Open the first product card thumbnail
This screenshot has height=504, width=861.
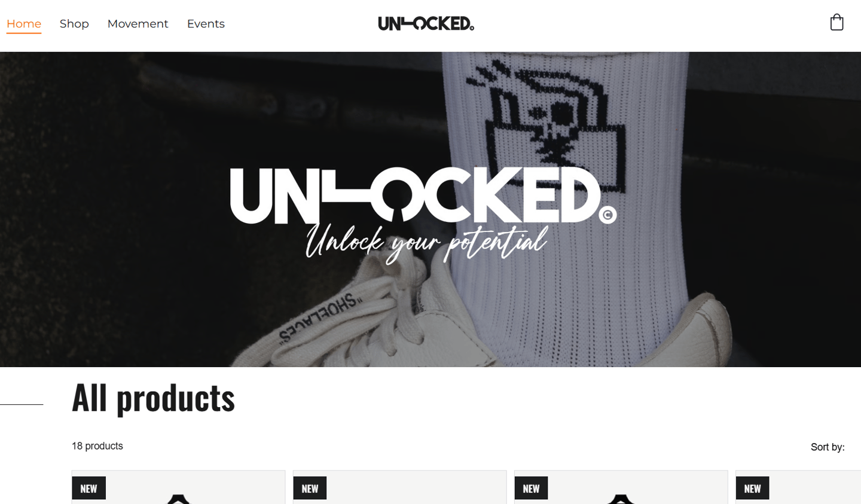coord(178,487)
